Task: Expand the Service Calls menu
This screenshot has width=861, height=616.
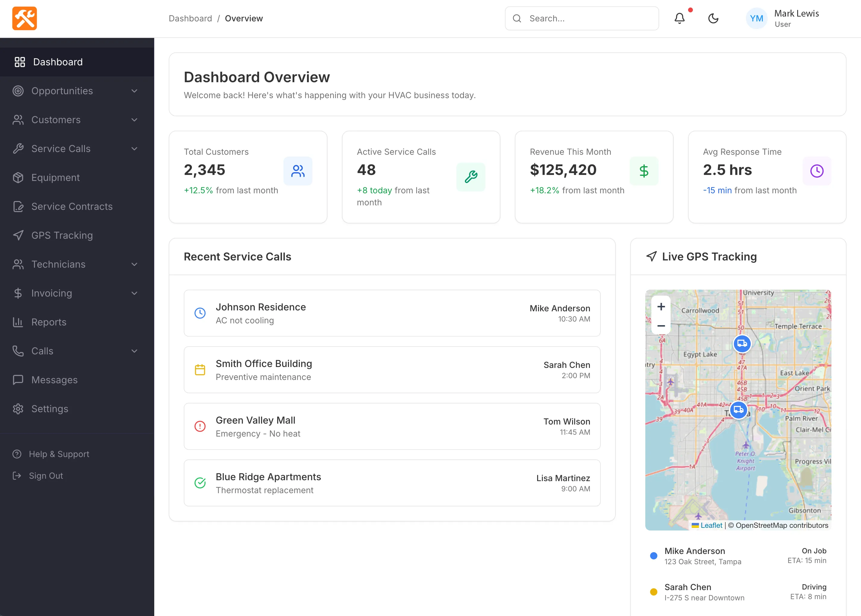Action: pyautogui.click(x=135, y=149)
